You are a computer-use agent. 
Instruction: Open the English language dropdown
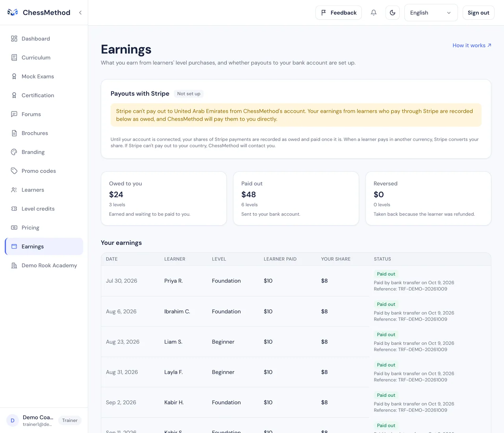point(431,13)
